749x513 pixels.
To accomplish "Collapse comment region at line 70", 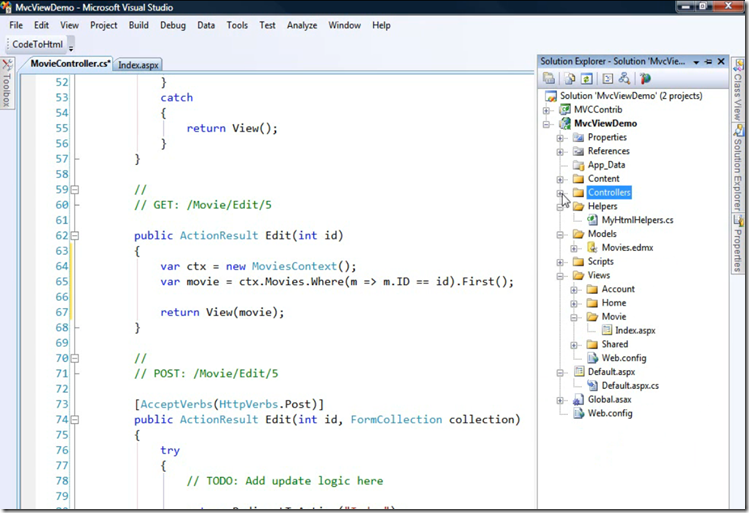I will (75, 358).
